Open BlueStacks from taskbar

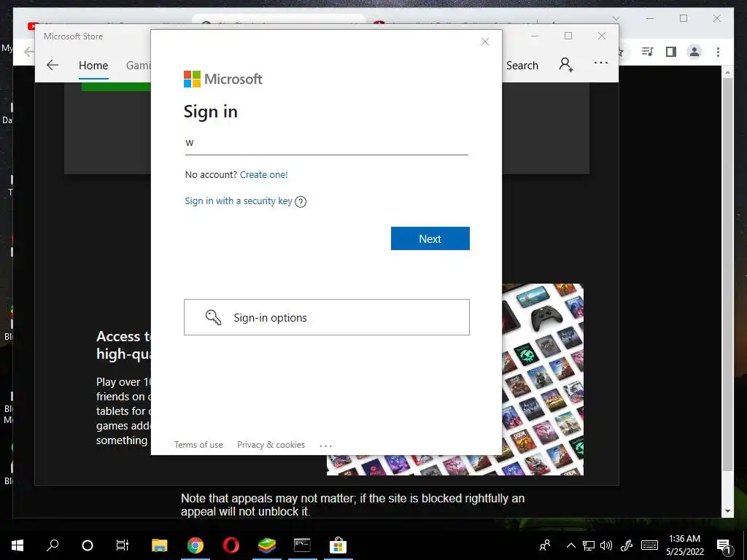(267, 545)
